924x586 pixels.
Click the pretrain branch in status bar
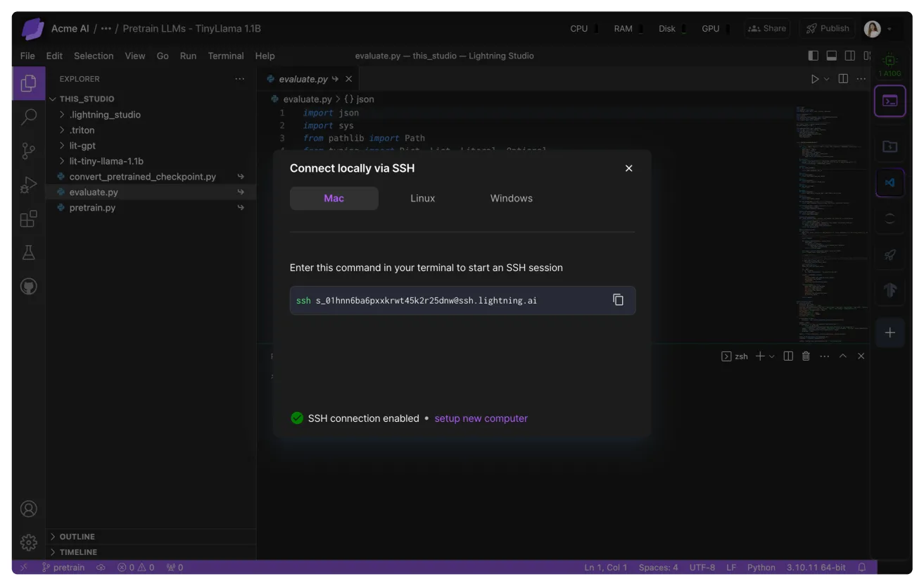pos(63,567)
